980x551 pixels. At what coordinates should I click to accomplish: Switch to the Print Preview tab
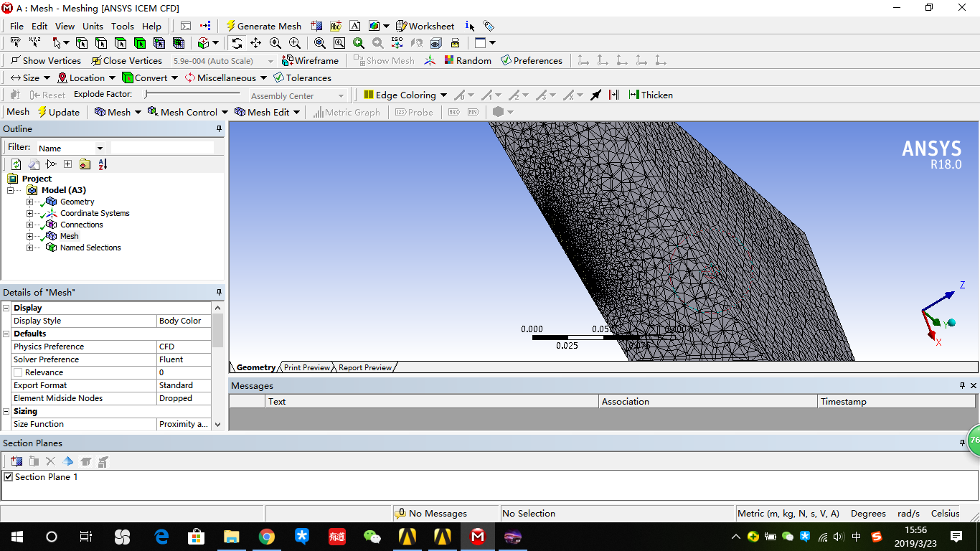click(306, 367)
